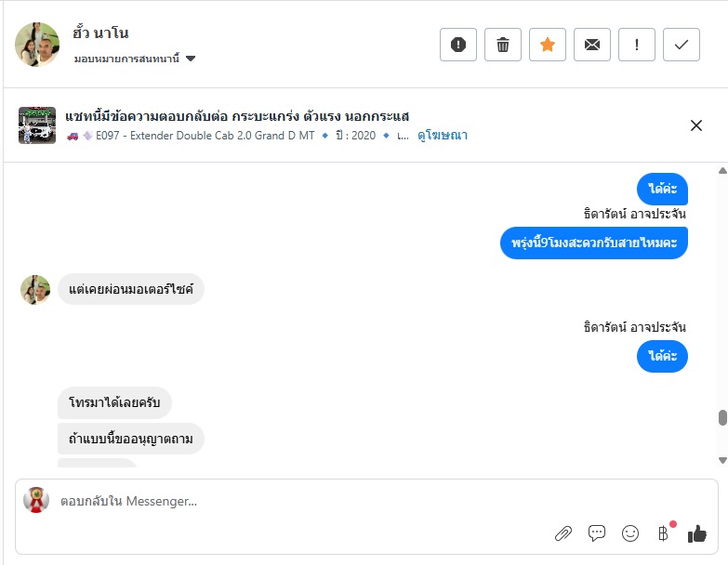Viewport: 728px width, 565px height.
Task: Star this conversation as follow-up
Action: 548,45
